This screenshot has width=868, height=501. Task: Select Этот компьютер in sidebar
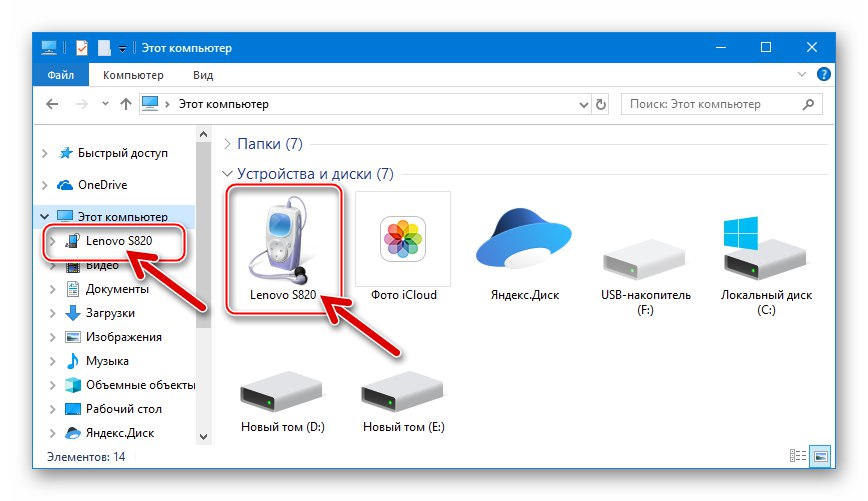click(123, 216)
